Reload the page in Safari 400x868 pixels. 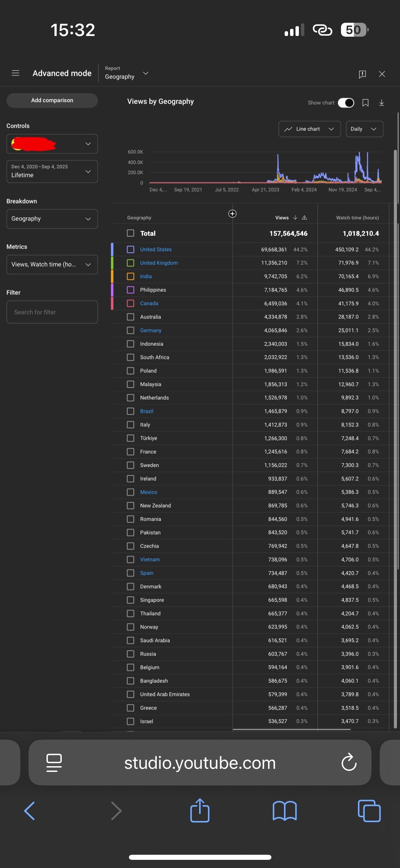tap(349, 762)
